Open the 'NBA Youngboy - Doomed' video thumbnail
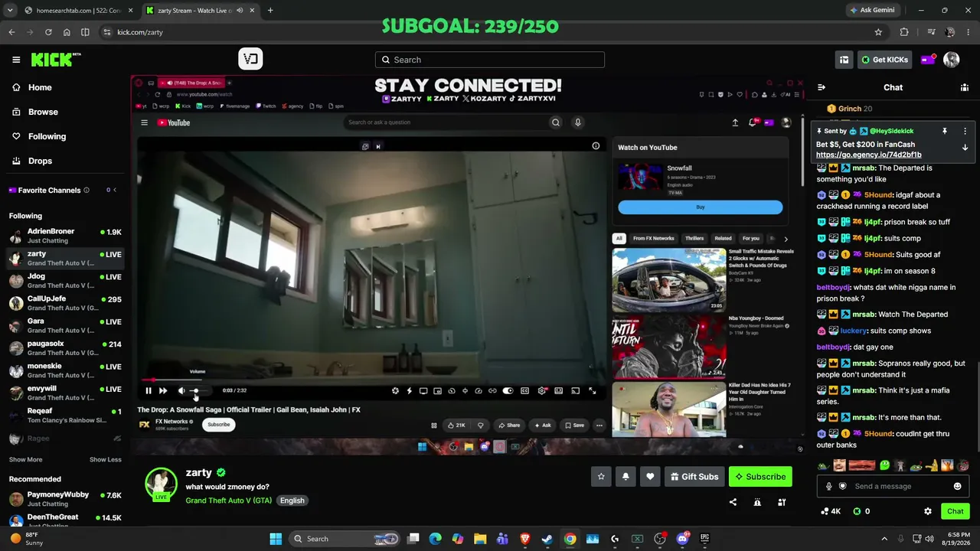Image resolution: width=980 pixels, height=551 pixels. click(x=668, y=347)
